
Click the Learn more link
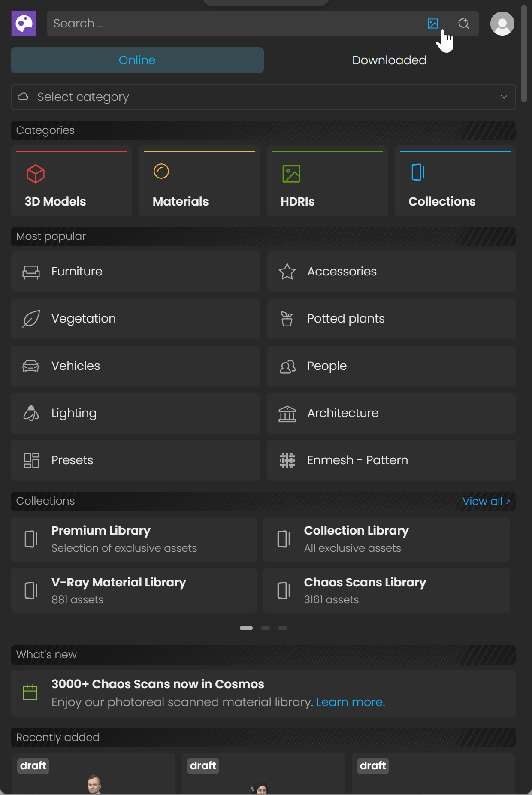[x=350, y=702]
